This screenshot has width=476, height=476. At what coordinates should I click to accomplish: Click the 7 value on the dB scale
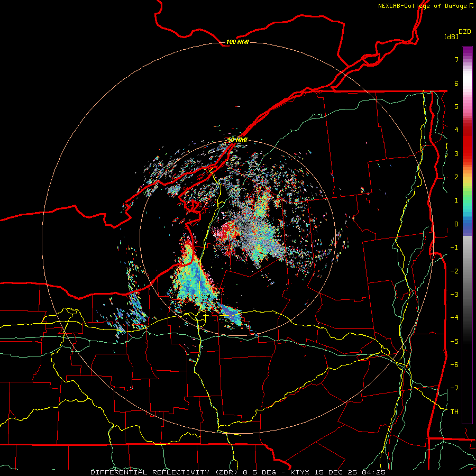click(x=456, y=59)
